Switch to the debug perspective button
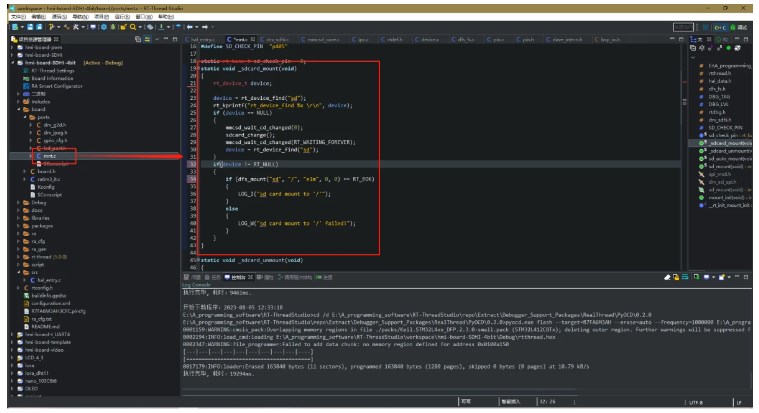759x413 pixels. click(739, 27)
